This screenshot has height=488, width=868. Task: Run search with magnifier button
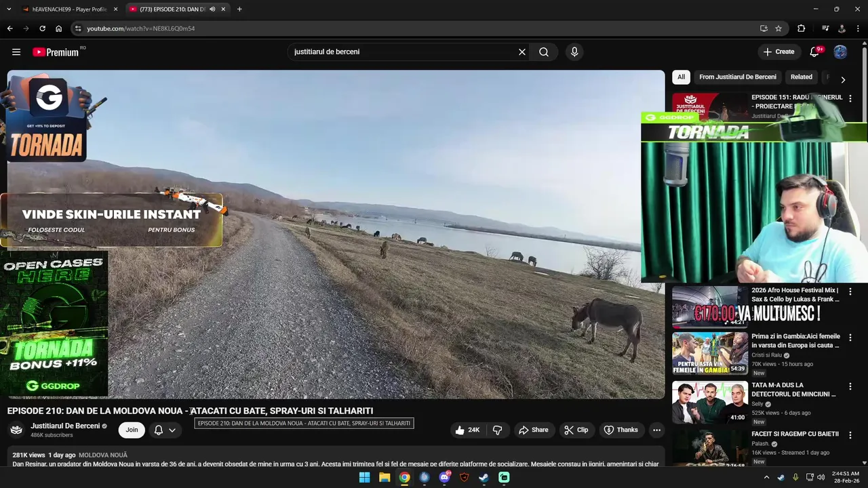pyautogui.click(x=544, y=52)
